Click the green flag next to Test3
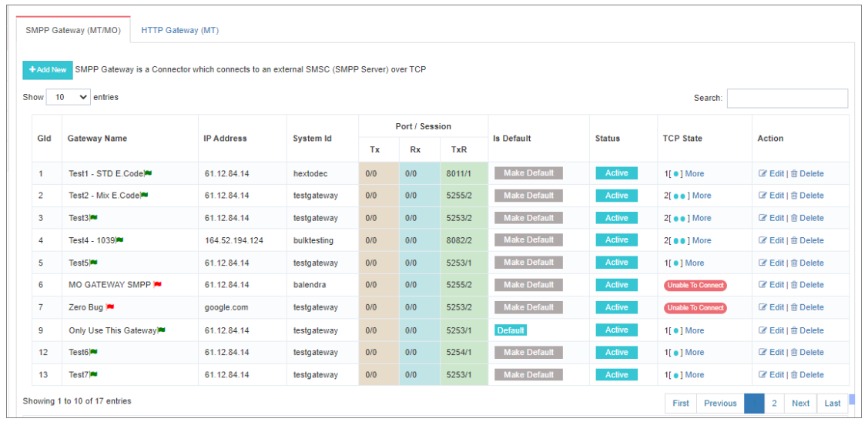The image size is (868, 422). (93, 218)
